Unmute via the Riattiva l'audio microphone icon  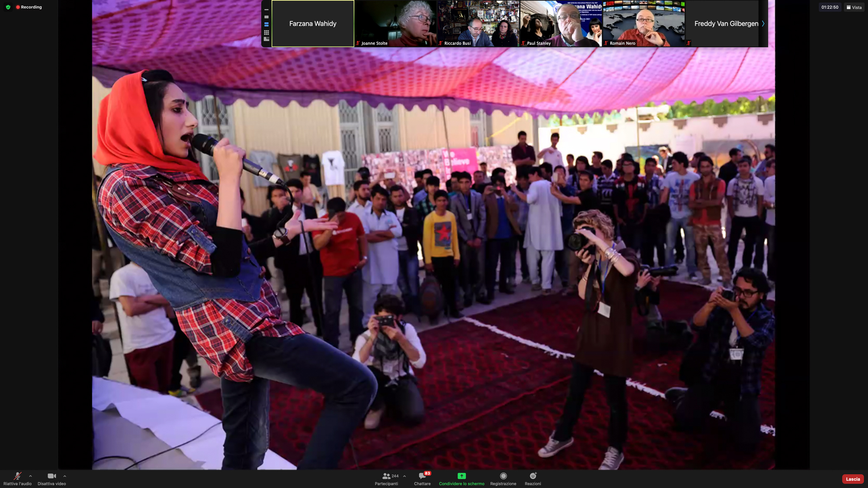pos(17,476)
